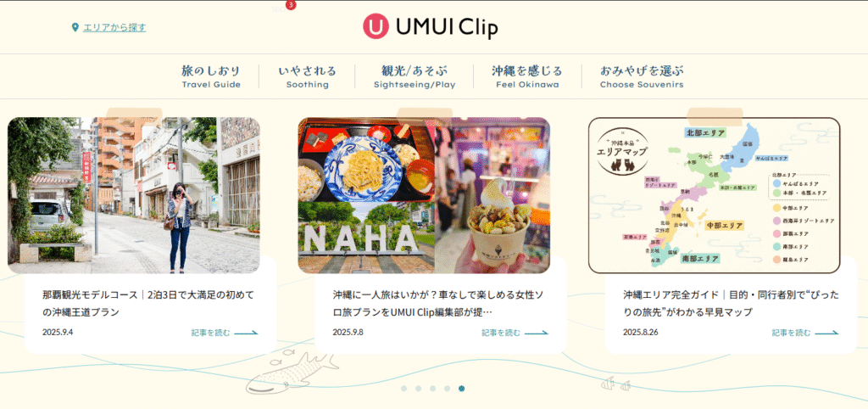Open the いやされる Soothing menu
Image resolution: width=868 pixels, height=409 pixels.
coord(307,77)
